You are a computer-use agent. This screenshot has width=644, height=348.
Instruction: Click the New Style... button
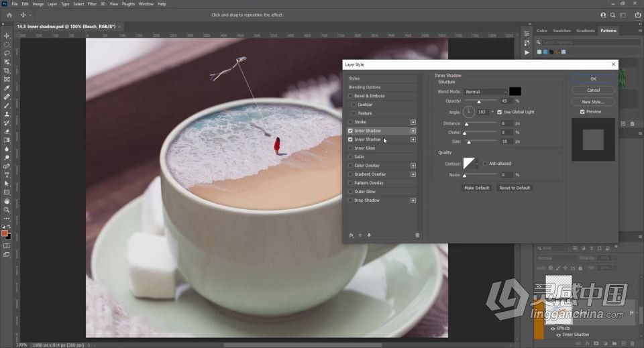pyautogui.click(x=593, y=102)
